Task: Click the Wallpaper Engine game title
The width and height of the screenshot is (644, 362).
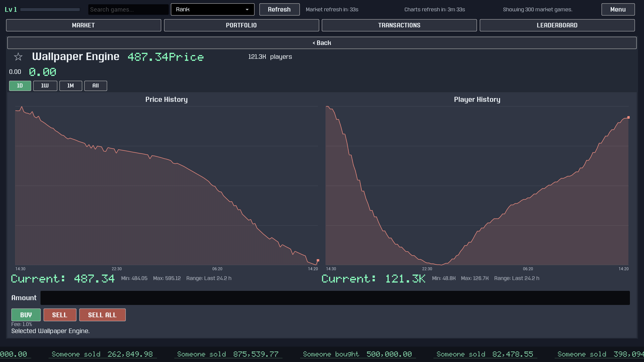Action: 76,57
